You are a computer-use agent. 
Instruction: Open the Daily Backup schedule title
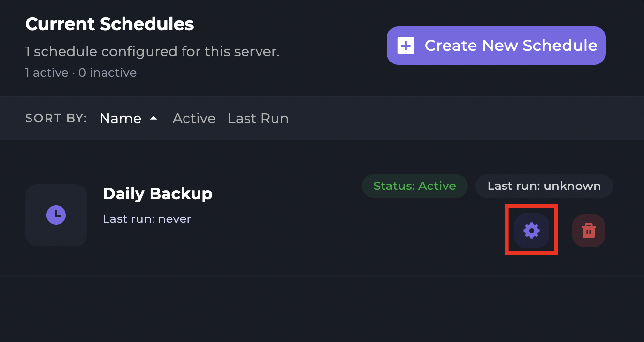click(157, 194)
